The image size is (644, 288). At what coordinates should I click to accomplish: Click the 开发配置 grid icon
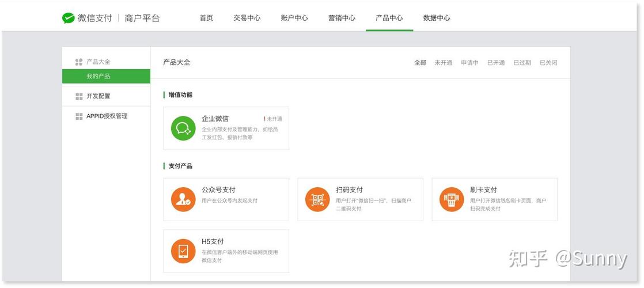(79, 96)
